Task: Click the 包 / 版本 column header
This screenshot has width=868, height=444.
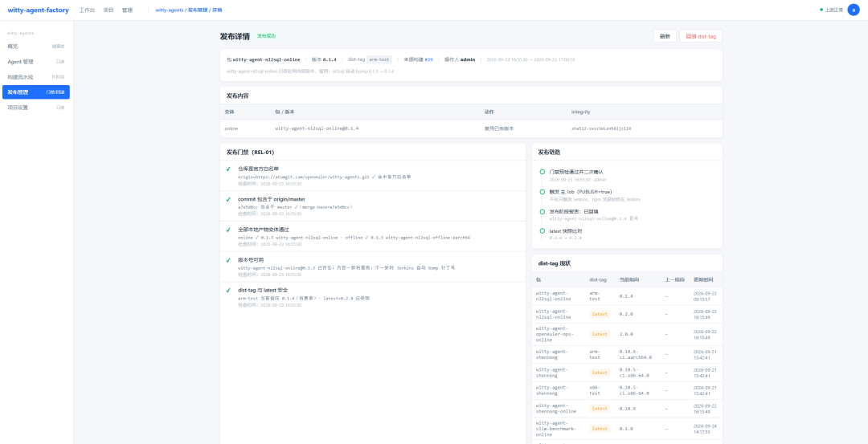Action: [285, 112]
